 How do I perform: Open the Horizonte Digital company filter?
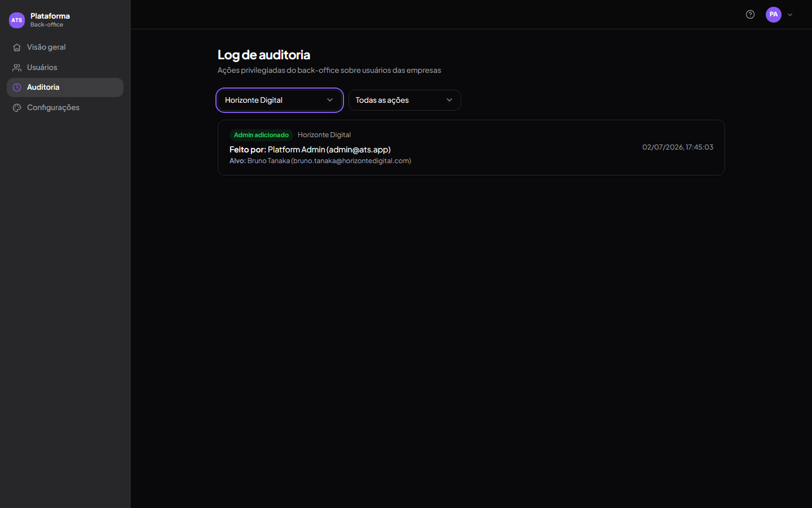coord(280,100)
